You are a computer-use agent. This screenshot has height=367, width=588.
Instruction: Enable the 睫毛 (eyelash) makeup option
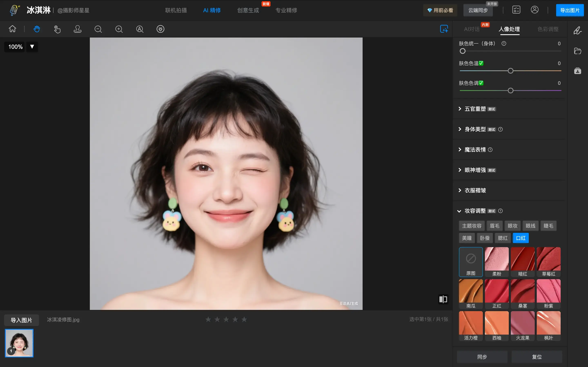click(x=548, y=226)
